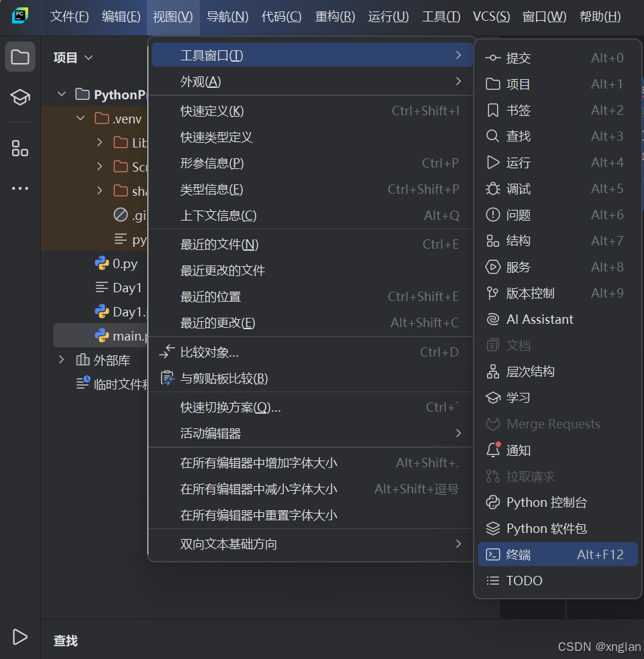Viewport: 644px width, 659px height.
Task: Expand the Sc folder
Action: 100,166
